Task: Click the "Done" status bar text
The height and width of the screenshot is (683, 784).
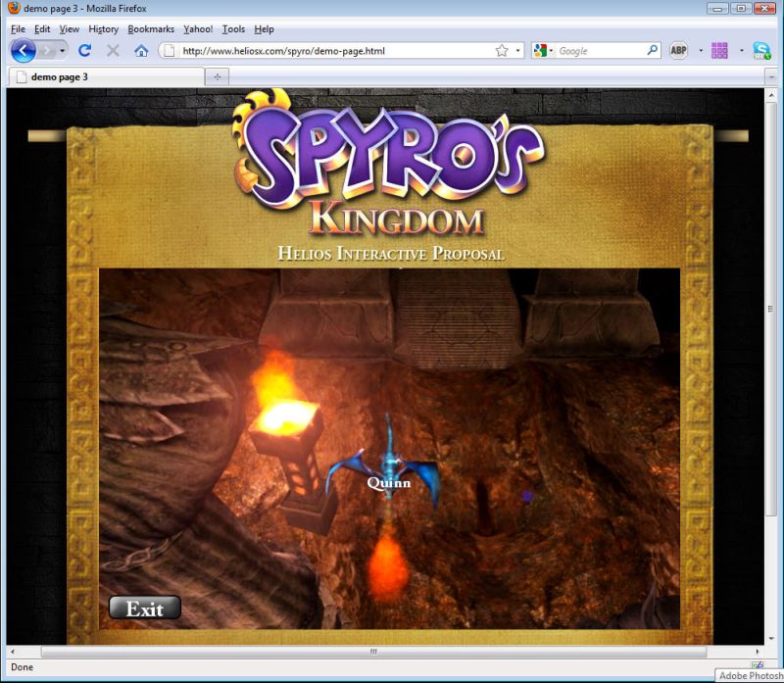Action: pyautogui.click(x=22, y=667)
